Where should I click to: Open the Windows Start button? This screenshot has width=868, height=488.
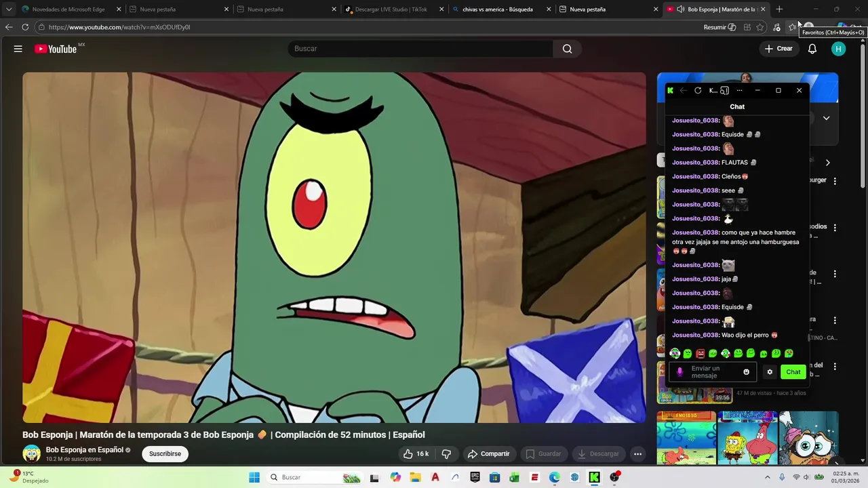(x=254, y=478)
